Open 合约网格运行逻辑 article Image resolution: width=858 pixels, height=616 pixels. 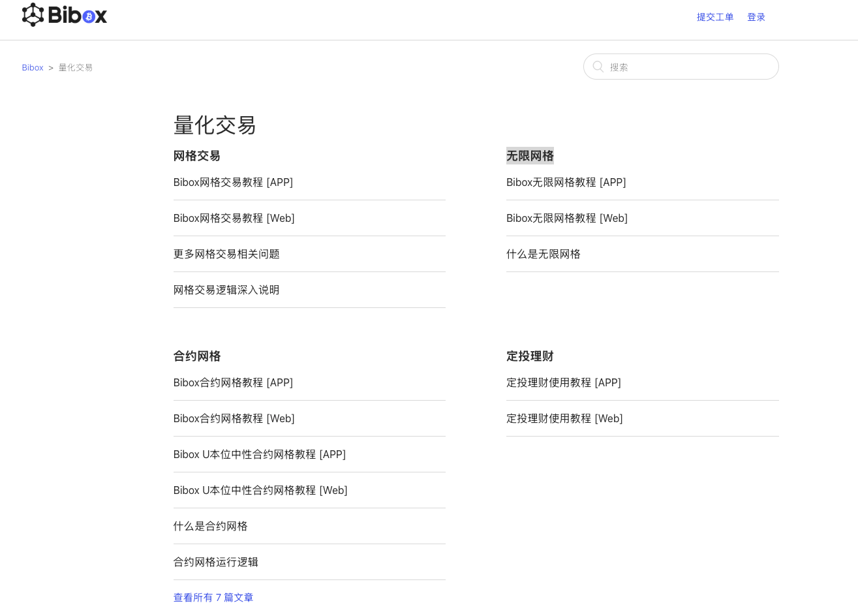[216, 562]
